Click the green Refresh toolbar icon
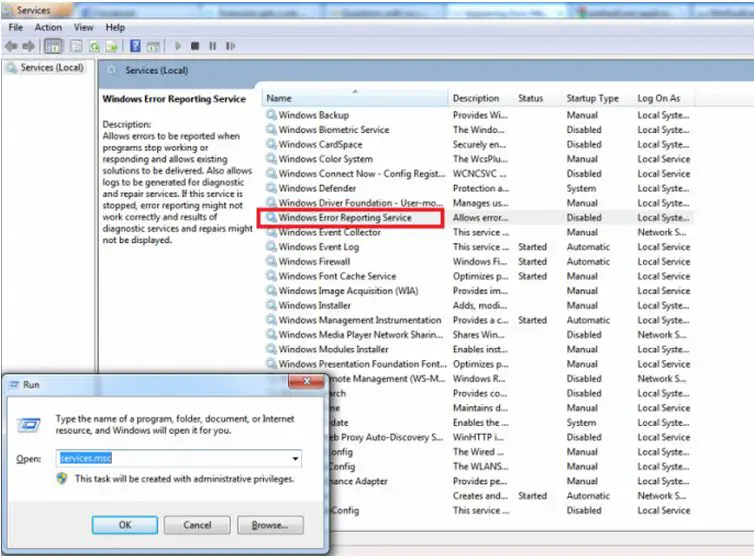 coord(95,46)
